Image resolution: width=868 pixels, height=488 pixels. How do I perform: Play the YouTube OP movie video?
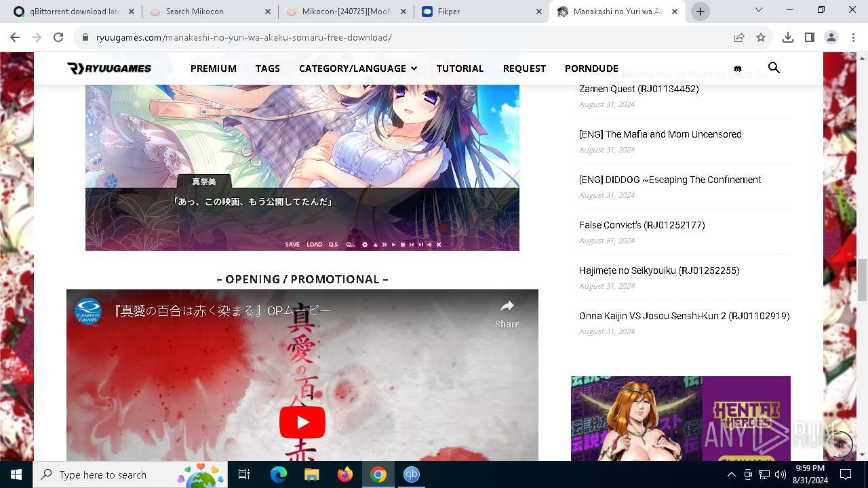pyautogui.click(x=302, y=422)
